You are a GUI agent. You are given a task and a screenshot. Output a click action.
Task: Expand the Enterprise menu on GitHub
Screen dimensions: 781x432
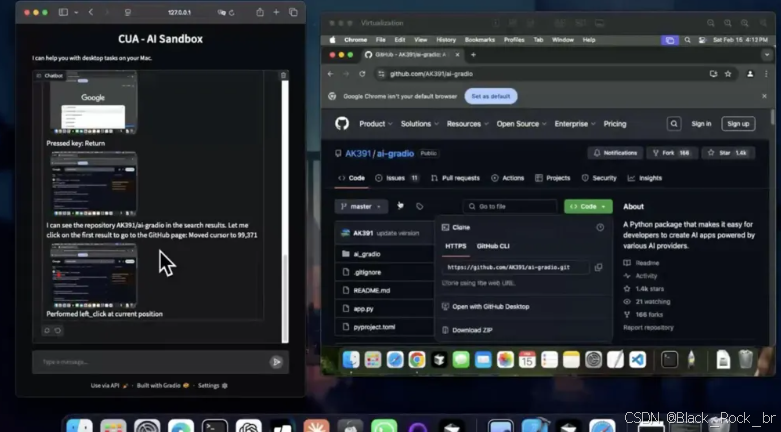click(574, 124)
